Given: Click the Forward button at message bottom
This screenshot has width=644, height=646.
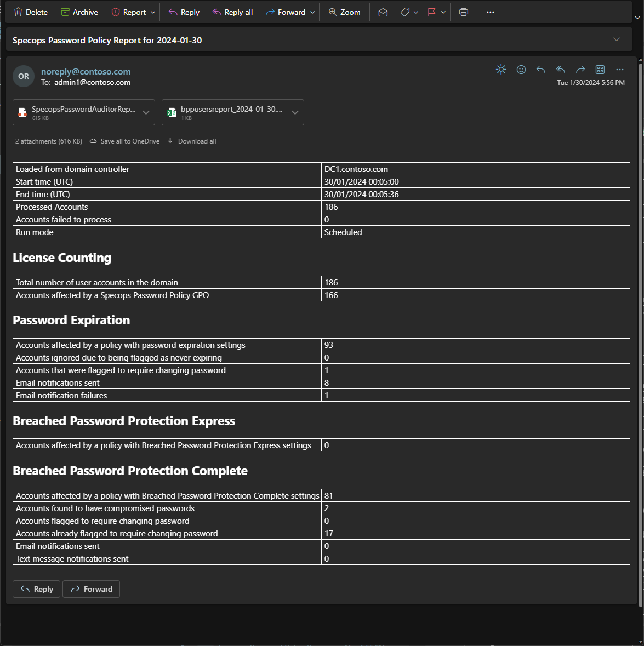Looking at the screenshot, I should click(91, 589).
